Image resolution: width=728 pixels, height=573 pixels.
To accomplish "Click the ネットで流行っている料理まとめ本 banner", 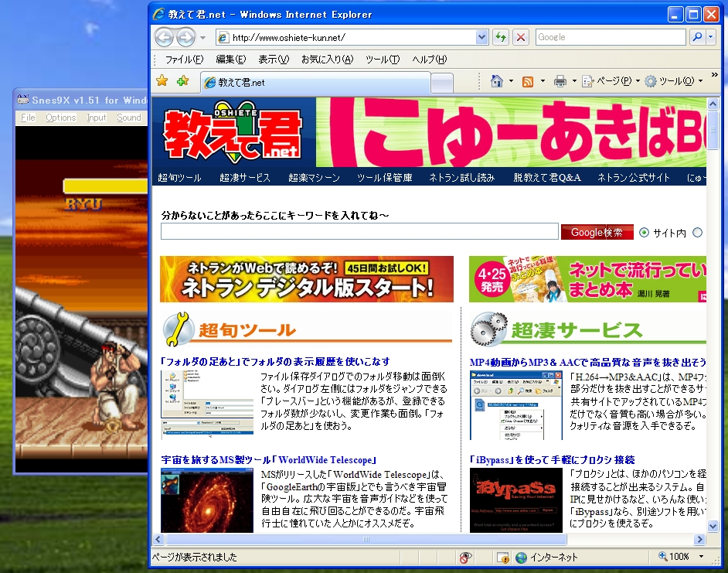I will coord(587,279).
